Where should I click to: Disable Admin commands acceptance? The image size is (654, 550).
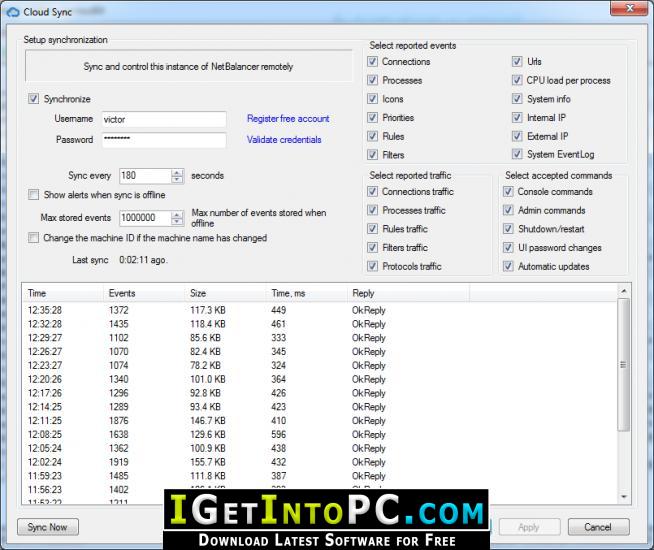(508, 210)
